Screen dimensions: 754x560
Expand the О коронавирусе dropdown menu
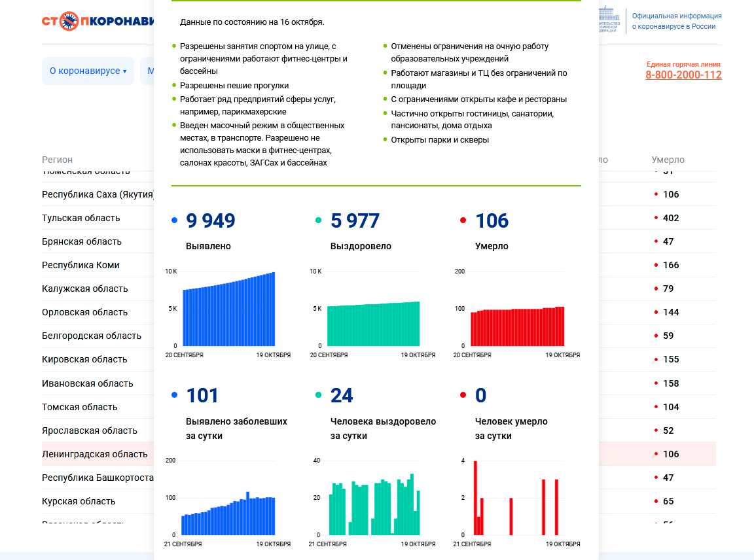tap(88, 71)
